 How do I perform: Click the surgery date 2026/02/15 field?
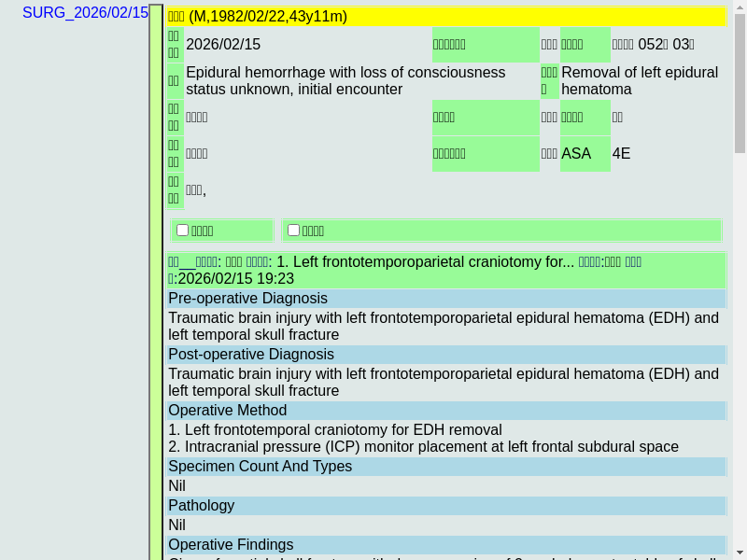tap(223, 45)
